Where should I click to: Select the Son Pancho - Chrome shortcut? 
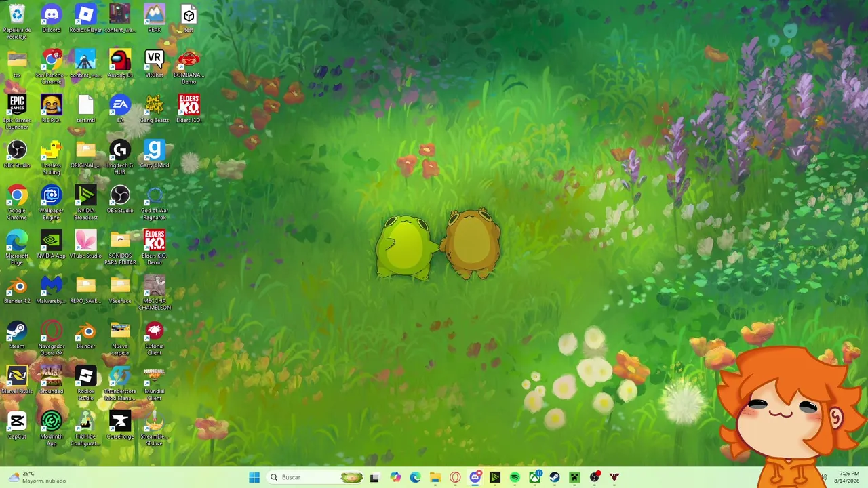pos(51,67)
